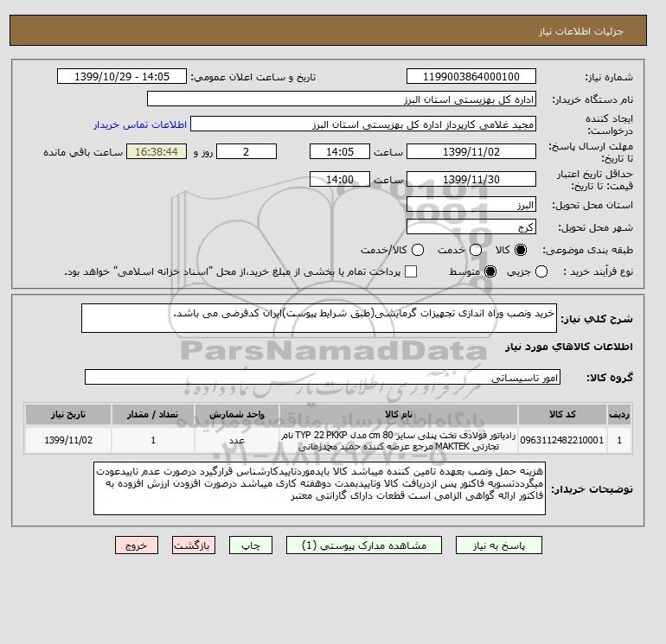This screenshot has height=644, width=666.
Task: Click the گروه کالا field امور تاسیساتی
Action: pos(323,377)
